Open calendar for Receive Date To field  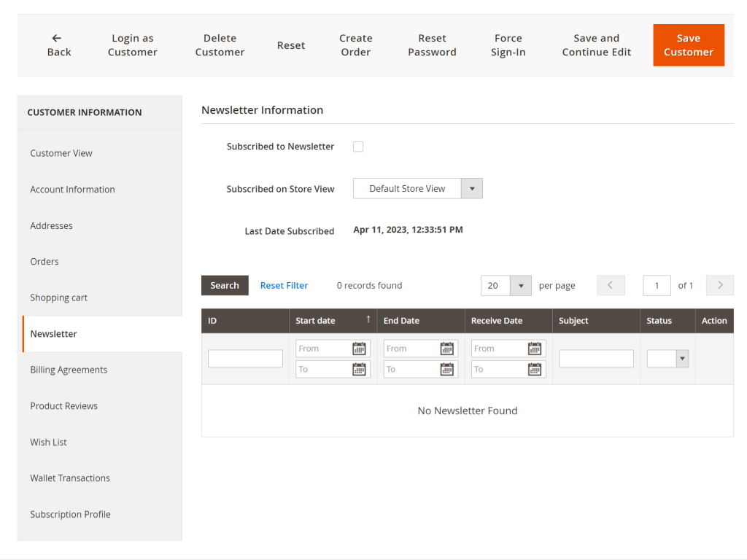tap(535, 369)
